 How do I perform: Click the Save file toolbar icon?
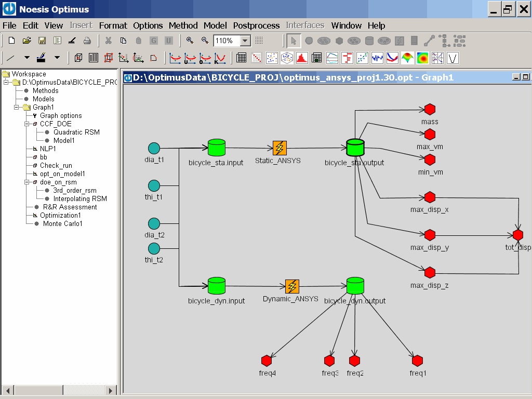tap(42, 41)
